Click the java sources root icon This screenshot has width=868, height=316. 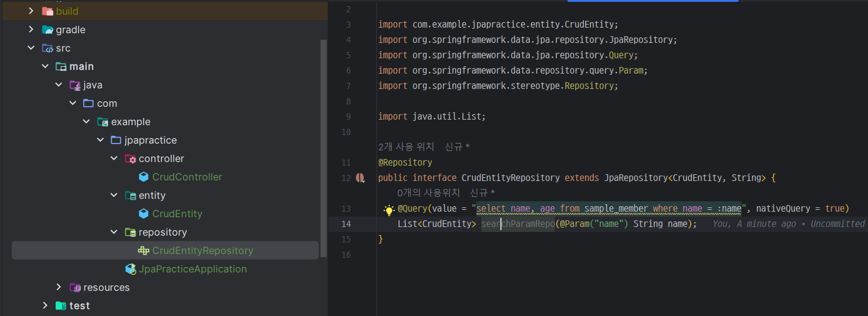click(x=75, y=85)
